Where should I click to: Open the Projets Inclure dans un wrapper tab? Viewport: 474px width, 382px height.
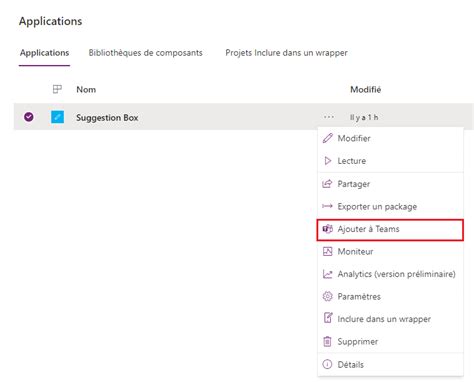(x=286, y=53)
